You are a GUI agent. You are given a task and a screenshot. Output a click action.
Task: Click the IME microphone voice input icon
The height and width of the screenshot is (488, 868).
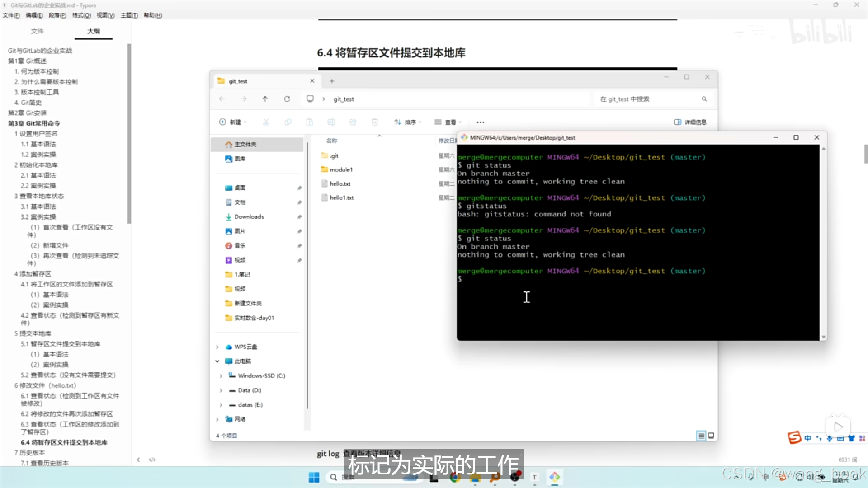point(830,438)
